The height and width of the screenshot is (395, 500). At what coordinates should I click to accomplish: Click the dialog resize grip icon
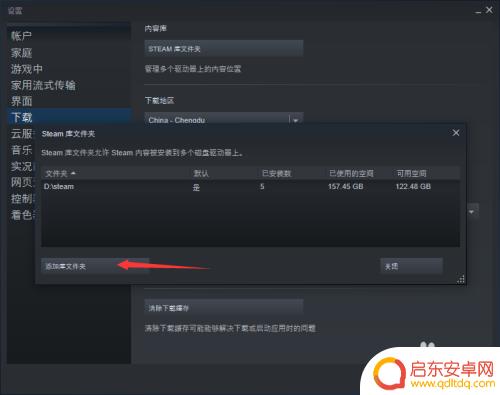coord(461,279)
